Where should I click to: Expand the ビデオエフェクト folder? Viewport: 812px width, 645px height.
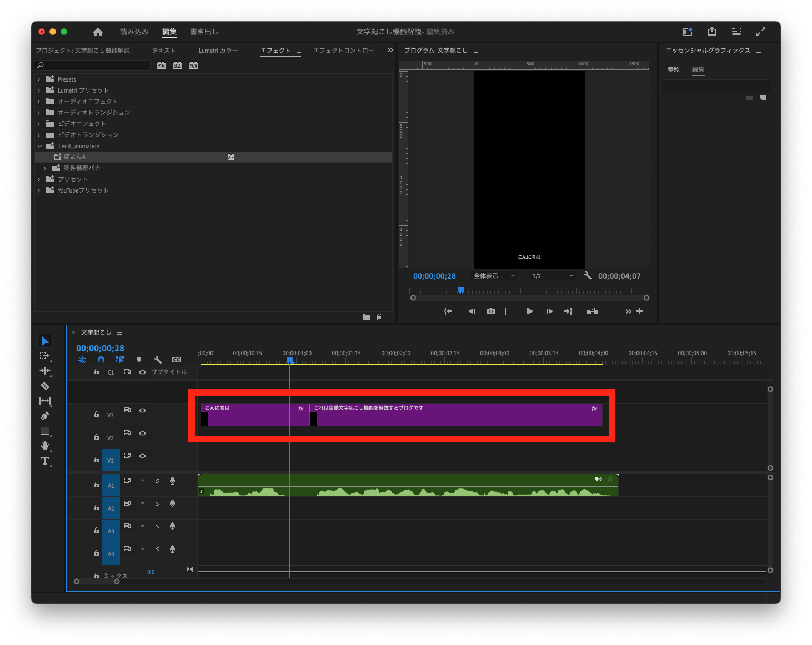click(38, 123)
